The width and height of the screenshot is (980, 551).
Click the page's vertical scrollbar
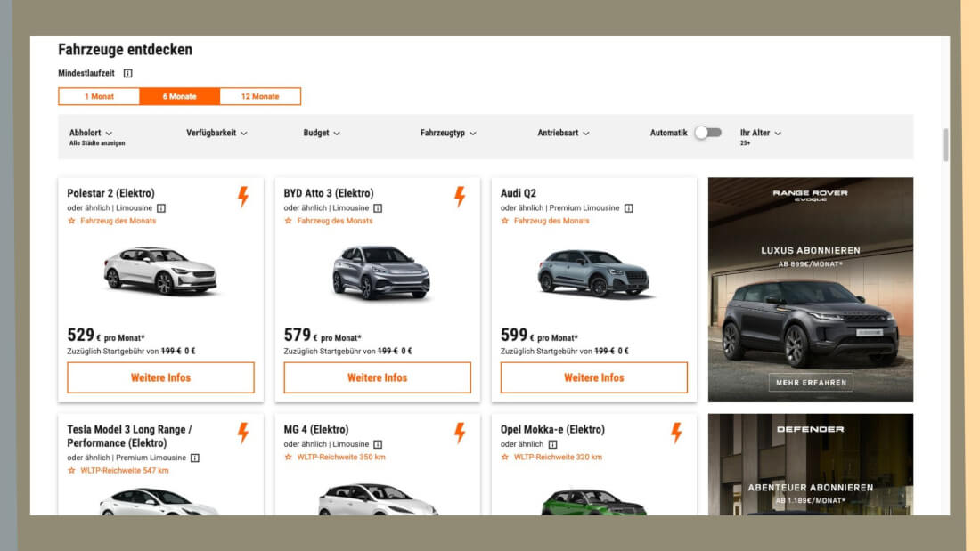[945, 144]
